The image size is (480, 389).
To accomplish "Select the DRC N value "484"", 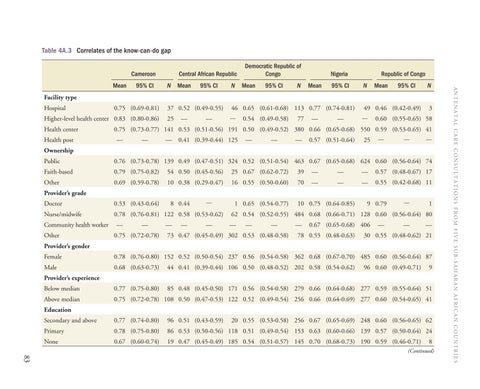I will (x=299, y=214).
